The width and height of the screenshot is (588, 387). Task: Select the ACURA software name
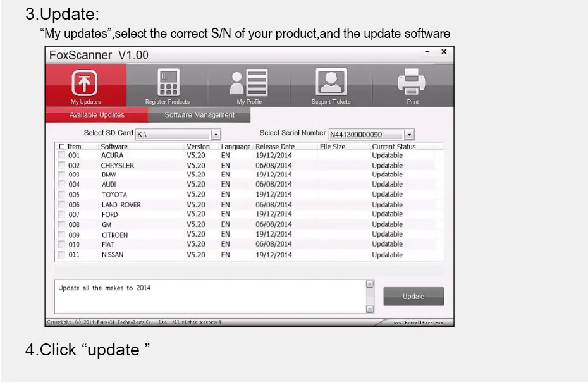(112, 156)
